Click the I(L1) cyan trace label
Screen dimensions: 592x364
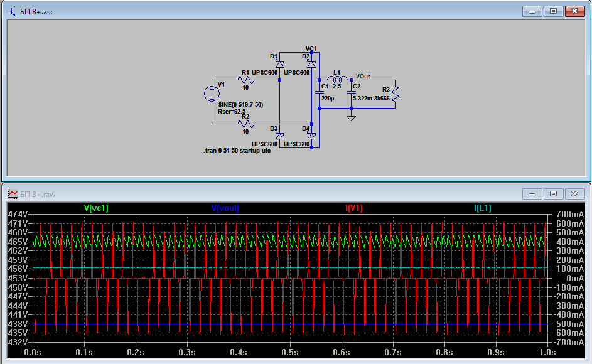483,208
